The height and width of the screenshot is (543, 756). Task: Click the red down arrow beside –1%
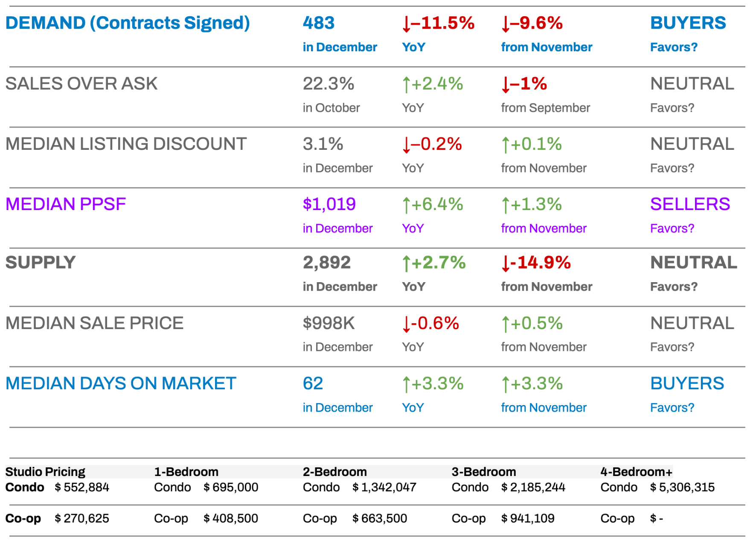coord(506,85)
